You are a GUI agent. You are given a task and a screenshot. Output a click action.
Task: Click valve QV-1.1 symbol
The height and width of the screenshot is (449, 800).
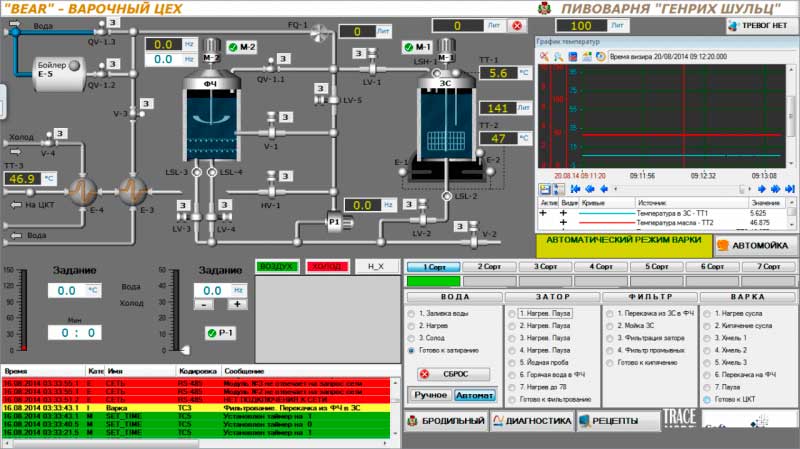[271, 66]
